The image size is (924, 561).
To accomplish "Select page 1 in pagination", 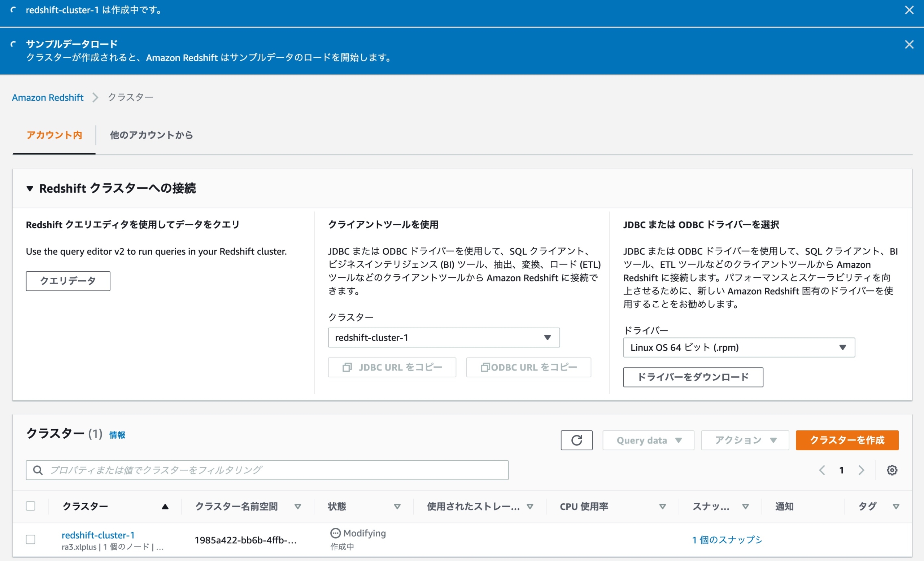I will coord(841,470).
